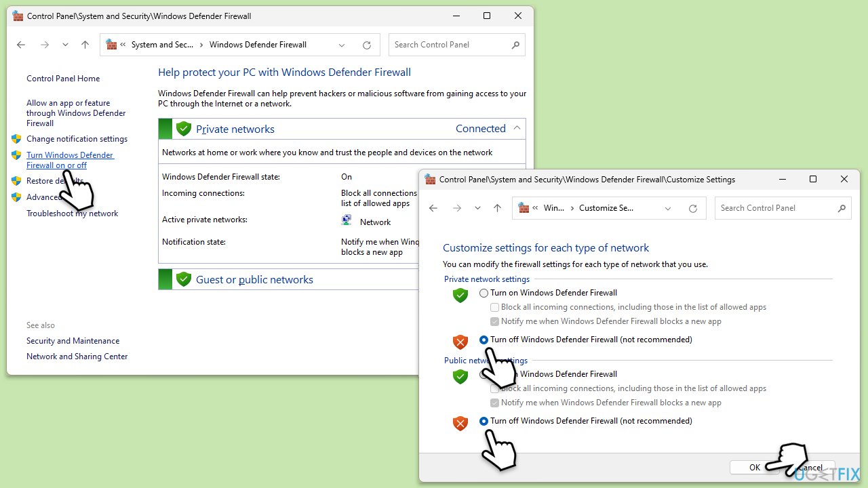868x488 pixels.
Task: Click green shield icon for Private networks
Action: 183,129
